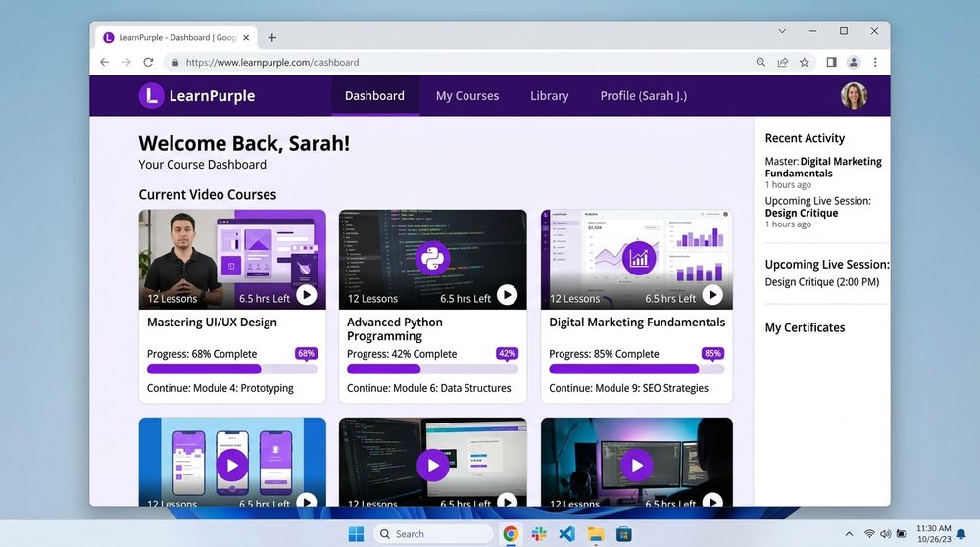Open the Chrome three-dot menu
This screenshot has width=980, height=547.
click(875, 62)
